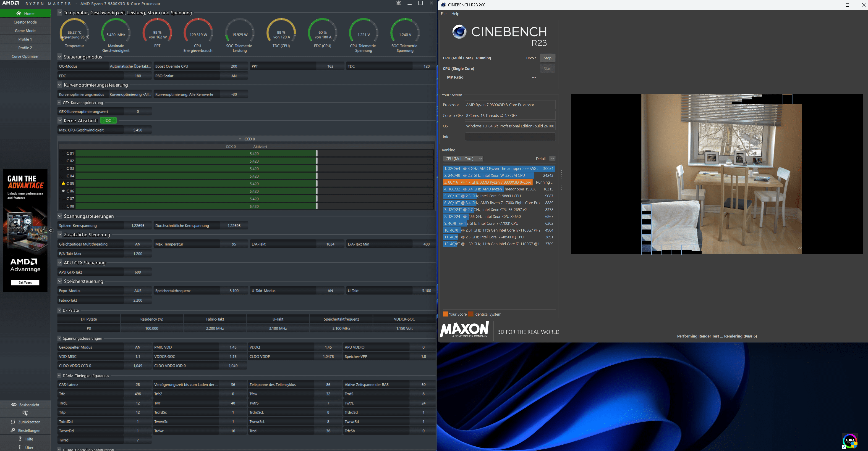Collapse the Steuerungsmodus section
The image size is (868, 451).
60,57
